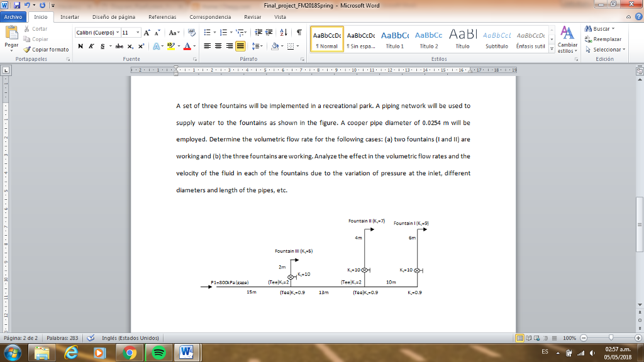Expand the Estilos gallery more arrow
644x362 pixels.
(551, 49)
